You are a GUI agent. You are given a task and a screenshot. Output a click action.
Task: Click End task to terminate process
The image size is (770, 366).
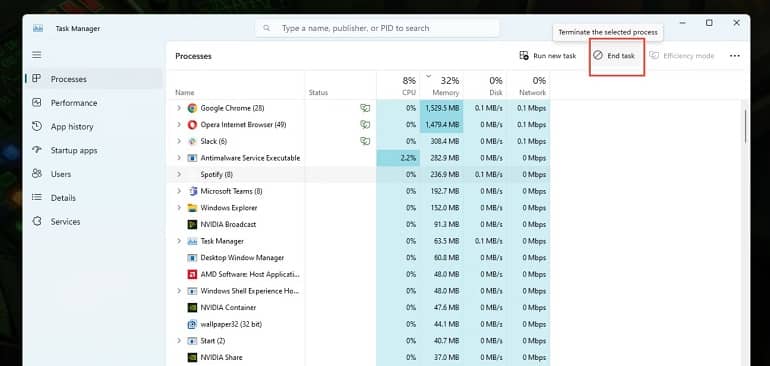pyautogui.click(x=614, y=56)
